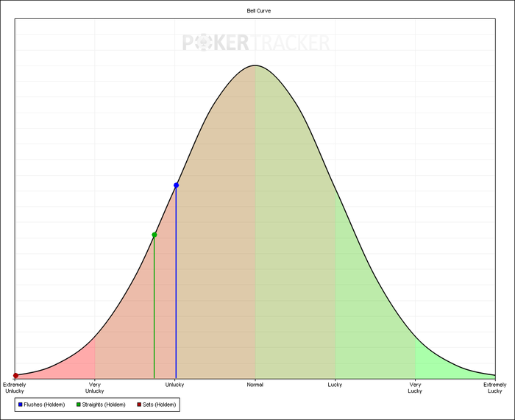
Task: Click the Lucky axis label
Action: coord(335,385)
